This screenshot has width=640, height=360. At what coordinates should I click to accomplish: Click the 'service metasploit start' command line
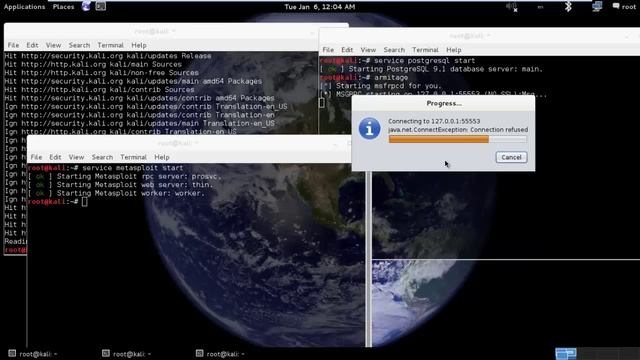106,168
